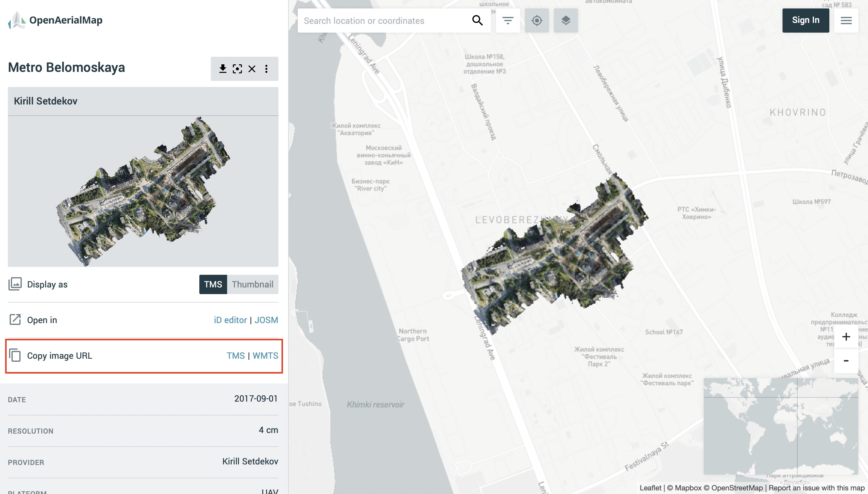Click the map filter icon
Viewport: 868px width, 494px height.
point(507,20)
